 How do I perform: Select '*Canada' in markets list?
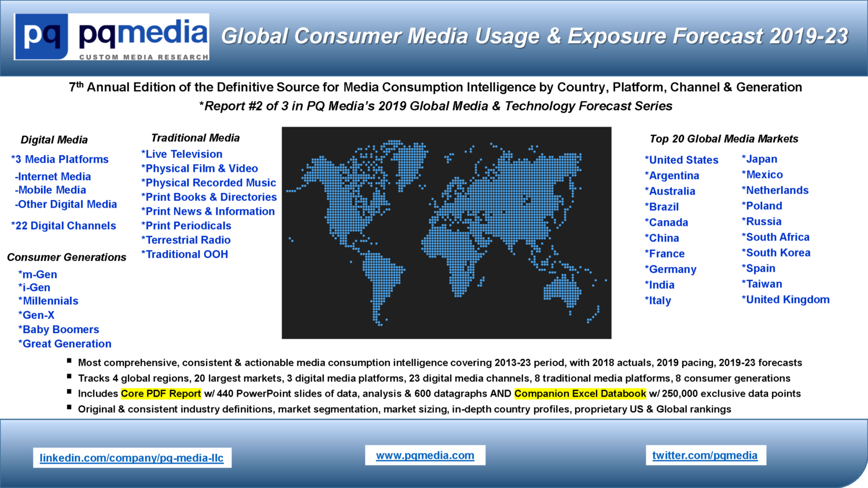(667, 223)
